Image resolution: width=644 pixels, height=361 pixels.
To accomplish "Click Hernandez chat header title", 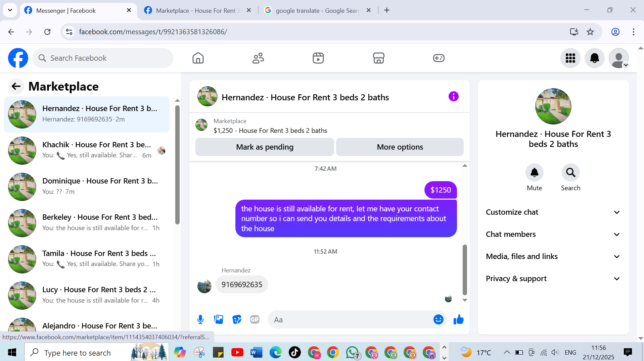I will pyautogui.click(x=305, y=97).
